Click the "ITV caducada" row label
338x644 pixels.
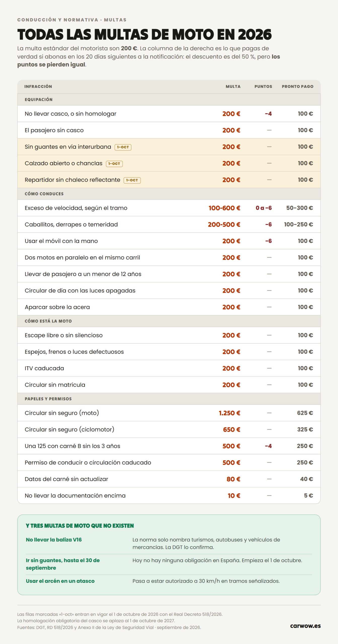click(44, 368)
